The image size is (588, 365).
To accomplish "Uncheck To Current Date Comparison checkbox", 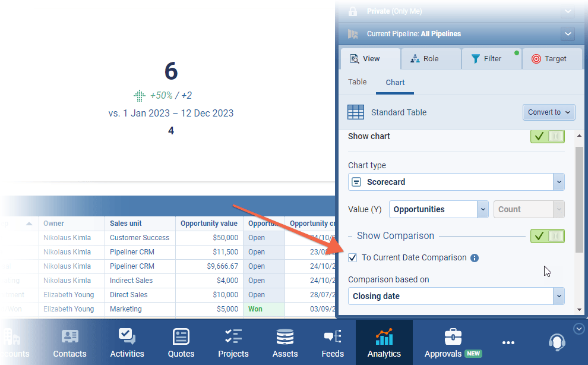I will [353, 257].
